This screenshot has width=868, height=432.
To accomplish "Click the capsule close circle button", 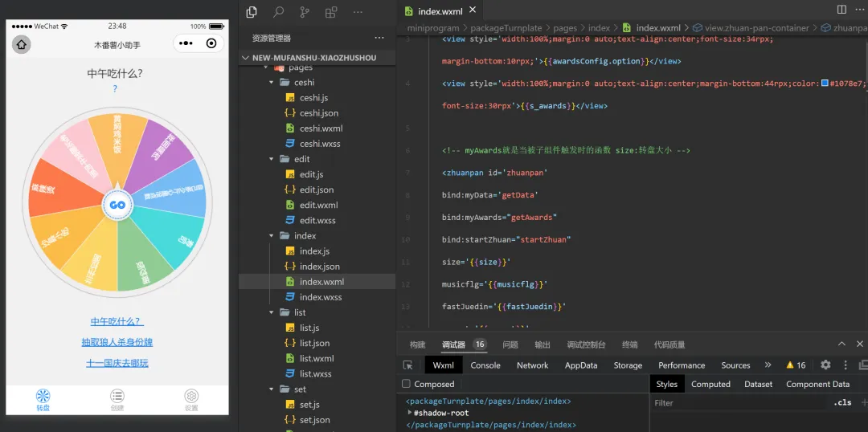I will tap(211, 43).
